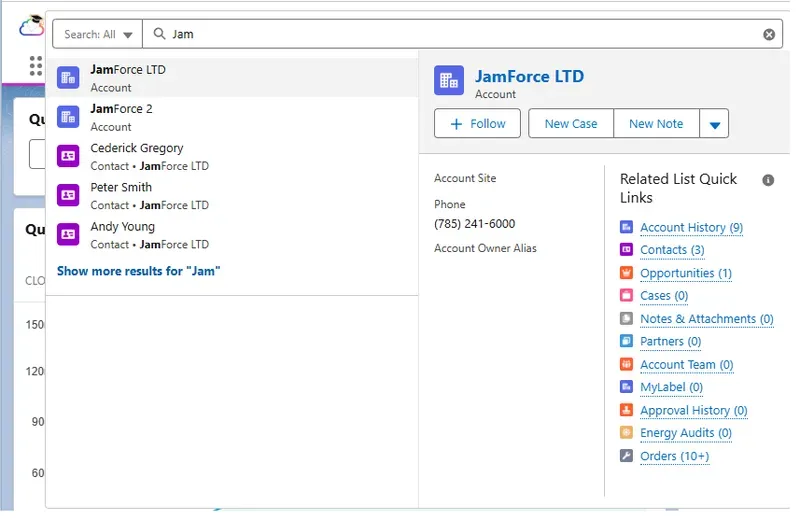The image size is (800, 520).
Task: Click Opportunities crown icon
Action: [x=626, y=273]
